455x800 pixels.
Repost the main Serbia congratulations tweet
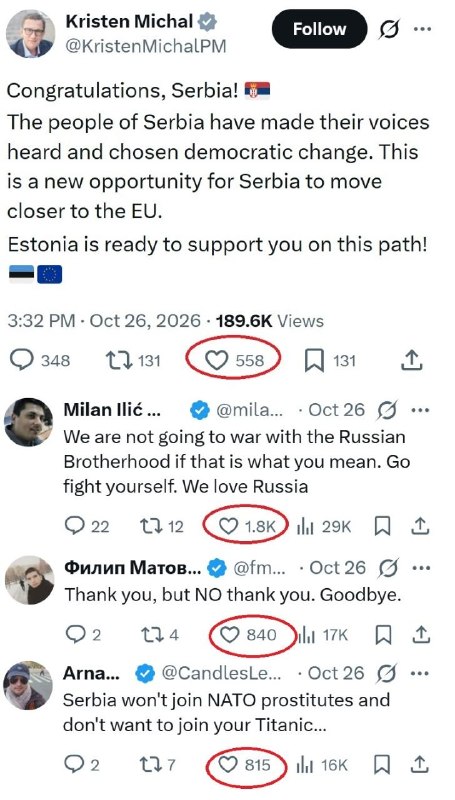click(133, 361)
